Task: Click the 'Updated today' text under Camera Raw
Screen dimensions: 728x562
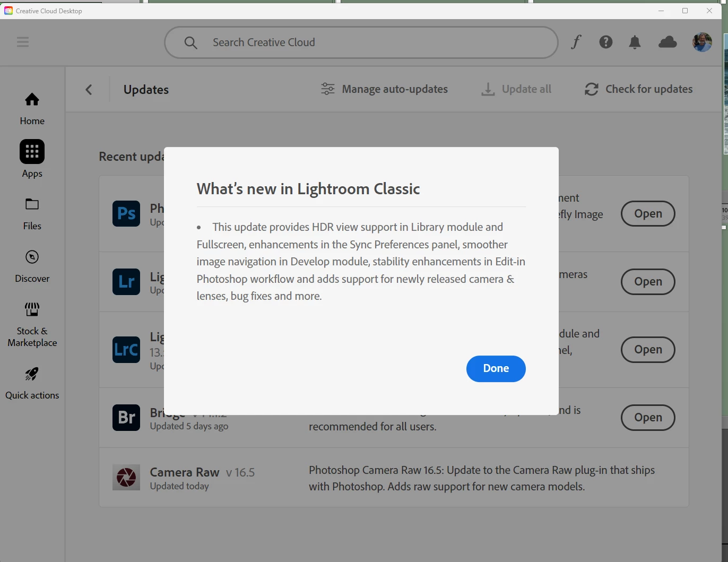Action: tap(179, 486)
